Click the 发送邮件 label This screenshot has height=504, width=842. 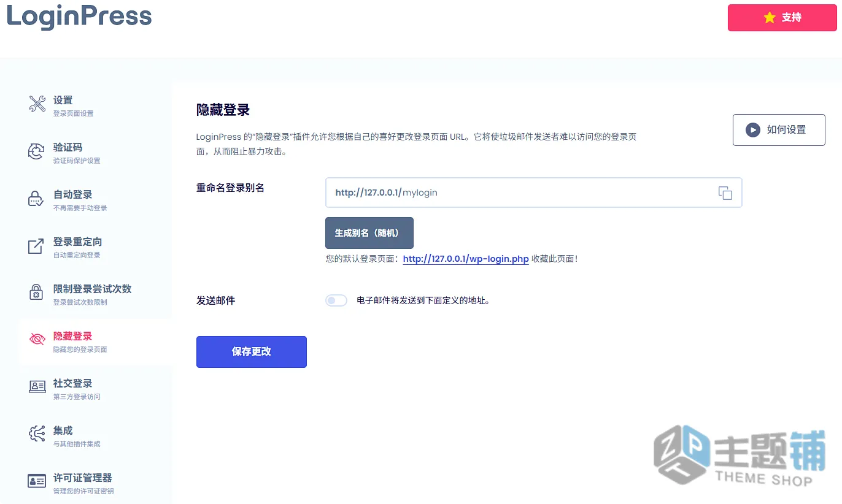[x=216, y=300]
